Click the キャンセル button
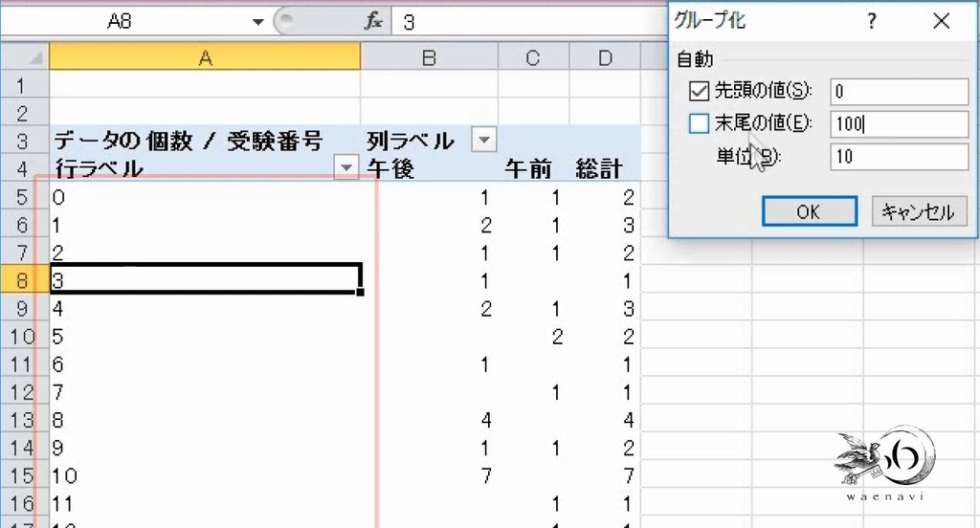This screenshot has width=980, height=528. [919, 211]
